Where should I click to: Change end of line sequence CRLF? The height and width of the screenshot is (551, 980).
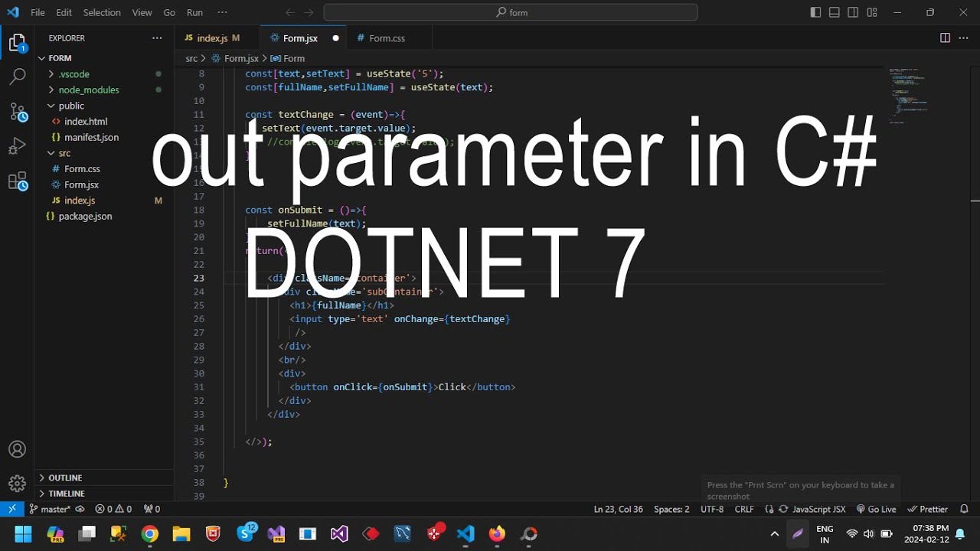pyautogui.click(x=744, y=509)
